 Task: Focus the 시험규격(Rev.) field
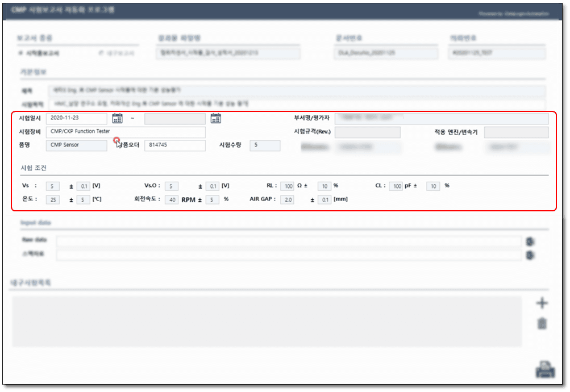coord(368,132)
